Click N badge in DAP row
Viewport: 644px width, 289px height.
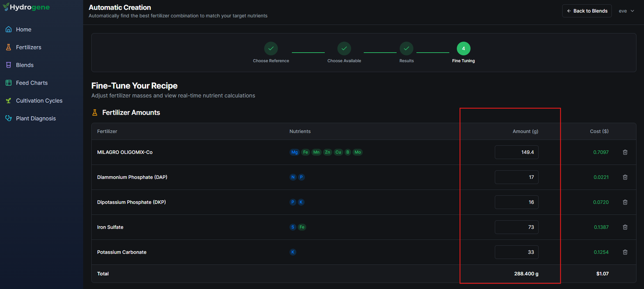click(x=293, y=177)
